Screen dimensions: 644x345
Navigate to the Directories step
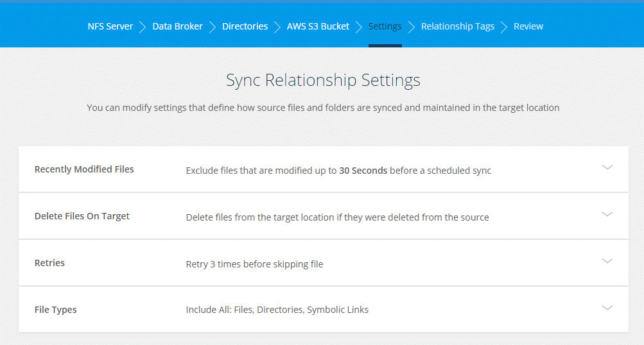click(x=245, y=26)
